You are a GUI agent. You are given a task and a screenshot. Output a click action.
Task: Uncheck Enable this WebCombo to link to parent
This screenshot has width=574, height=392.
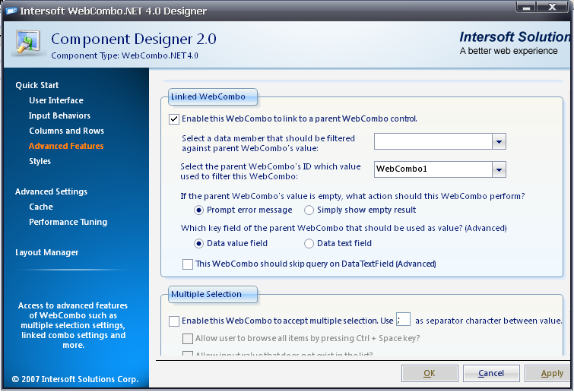pyautogui.click(x=174, y=119)
